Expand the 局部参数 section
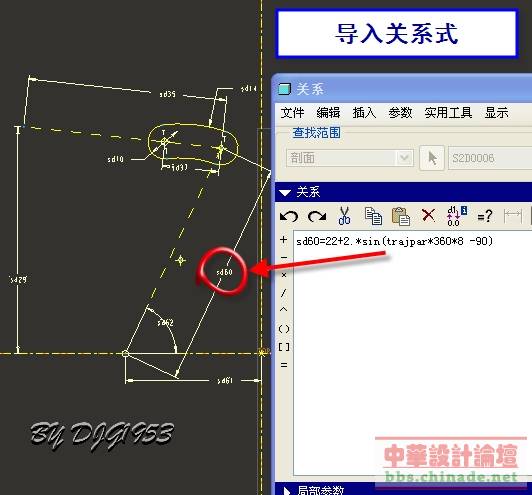532x495 pixels. [x=287, y=491]
